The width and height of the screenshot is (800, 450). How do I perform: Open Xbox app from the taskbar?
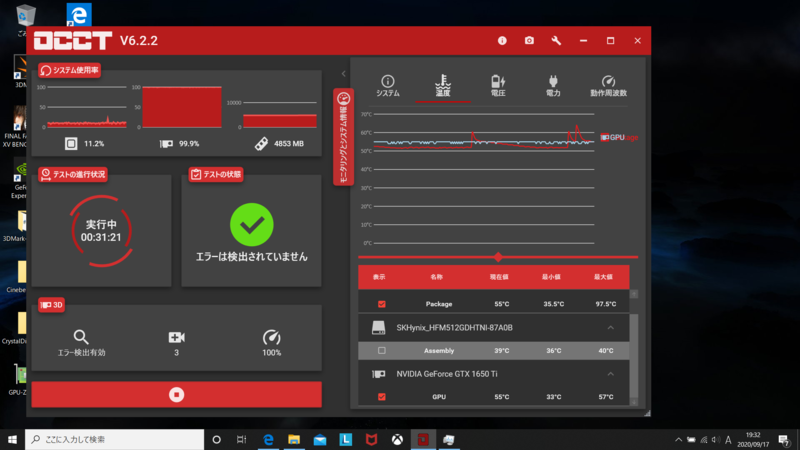(x=397, y=439)
